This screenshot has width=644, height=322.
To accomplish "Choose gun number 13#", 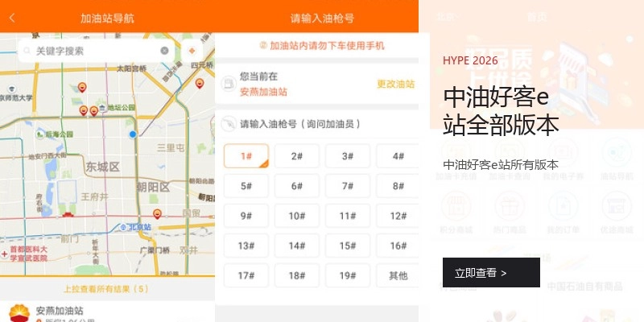I will pos(246,246).
